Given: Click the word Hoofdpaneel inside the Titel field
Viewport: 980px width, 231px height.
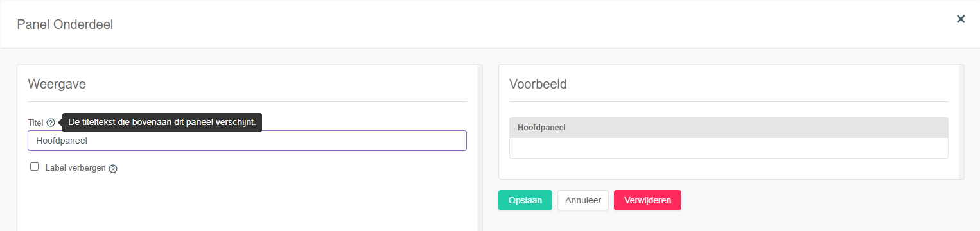Looking at the screenshot, I should 62,141.
